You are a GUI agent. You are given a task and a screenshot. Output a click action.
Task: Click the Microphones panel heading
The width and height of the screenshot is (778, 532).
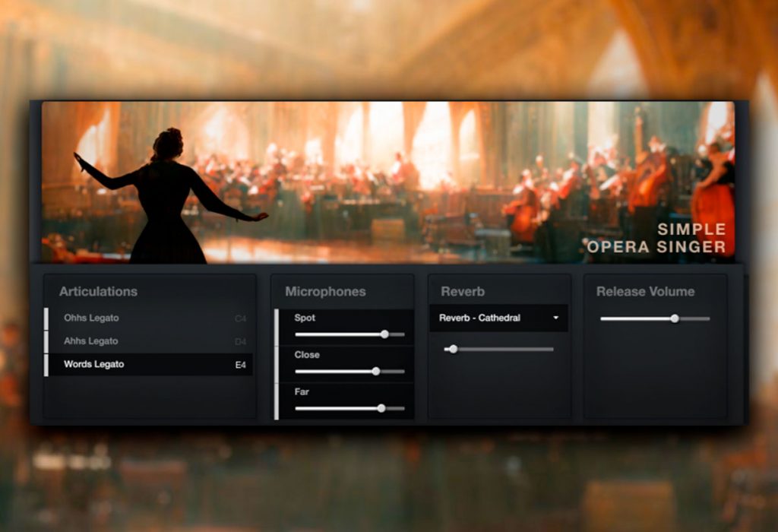(x=325, y=292)
